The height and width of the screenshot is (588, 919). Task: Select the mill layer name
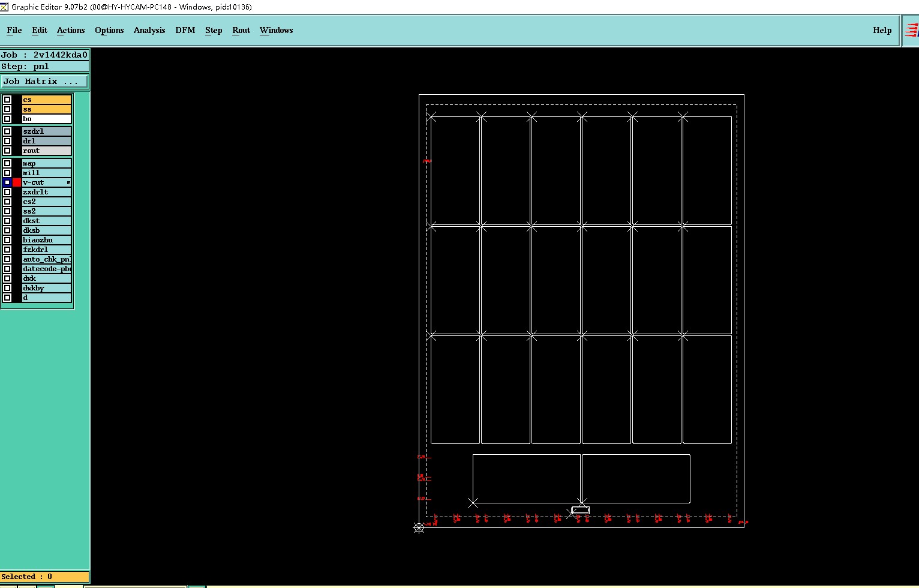coord(47,173)
